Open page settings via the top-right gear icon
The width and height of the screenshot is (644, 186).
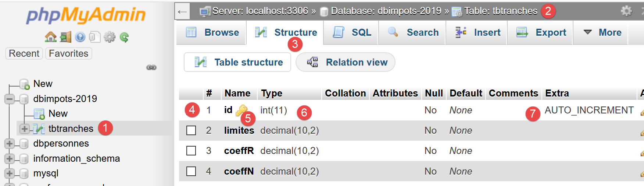click(x=626, y=11)
